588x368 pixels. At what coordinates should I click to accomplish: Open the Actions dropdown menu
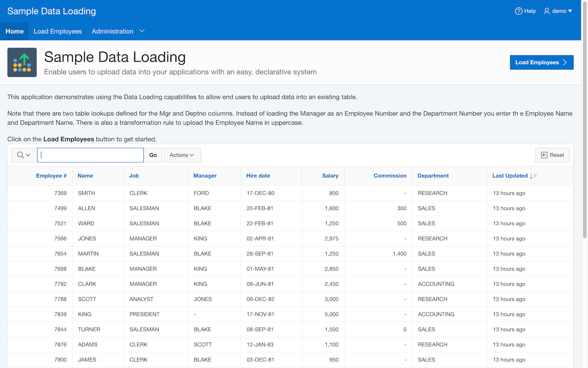182,155
